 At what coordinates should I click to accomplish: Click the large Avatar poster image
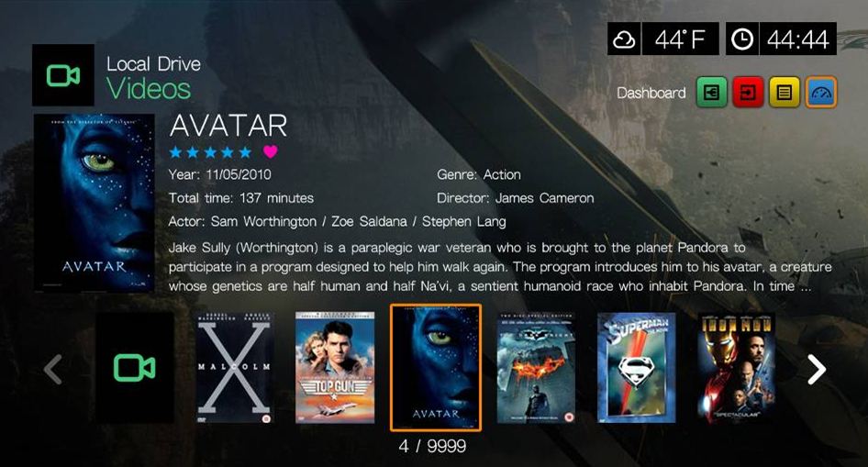(x=95, y=203)
